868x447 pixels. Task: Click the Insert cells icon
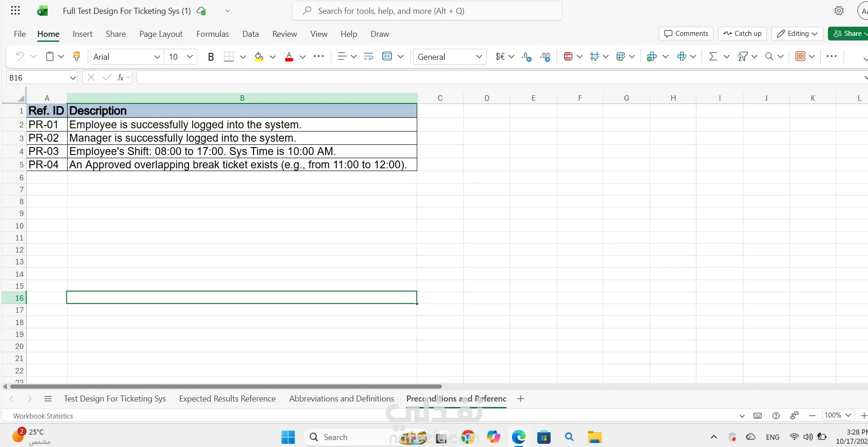click(x=651, y=57)
